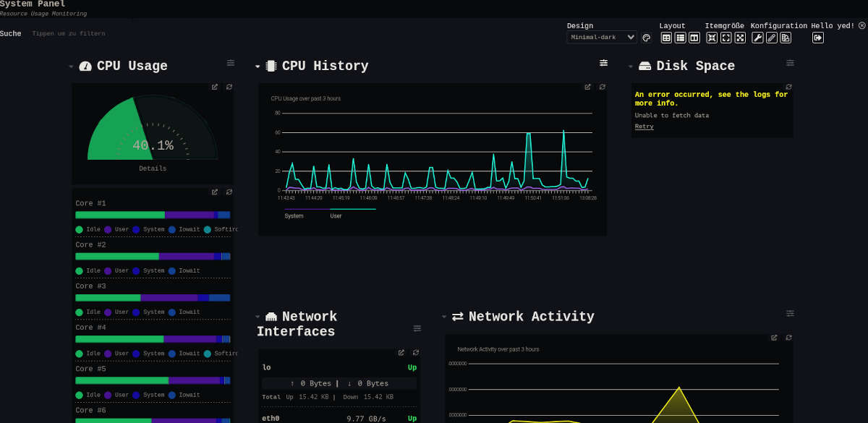The image size is (868, 423).
Task: Open Network Interfaces widget in fullscreen
Action: (401, 353)
